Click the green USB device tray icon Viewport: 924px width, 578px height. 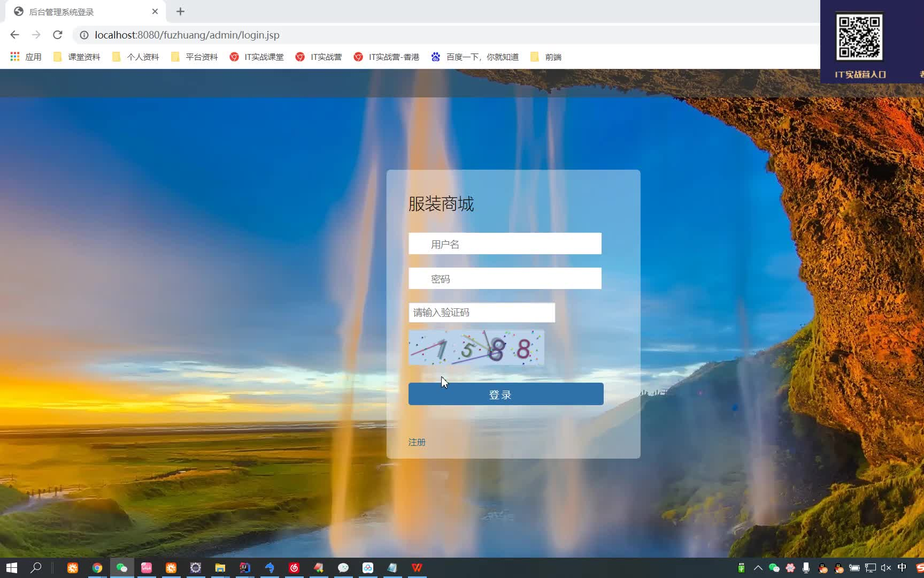[x=741, y=568]
